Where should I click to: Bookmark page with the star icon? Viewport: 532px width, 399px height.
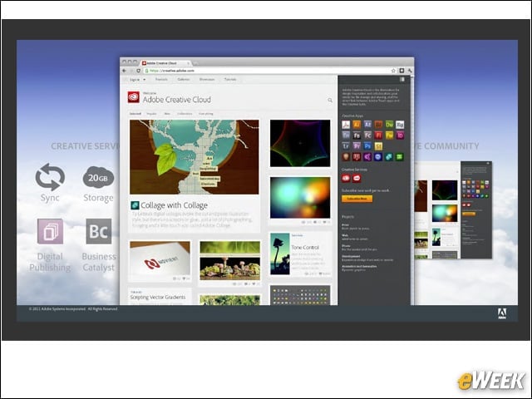click(x=393, y=71)
